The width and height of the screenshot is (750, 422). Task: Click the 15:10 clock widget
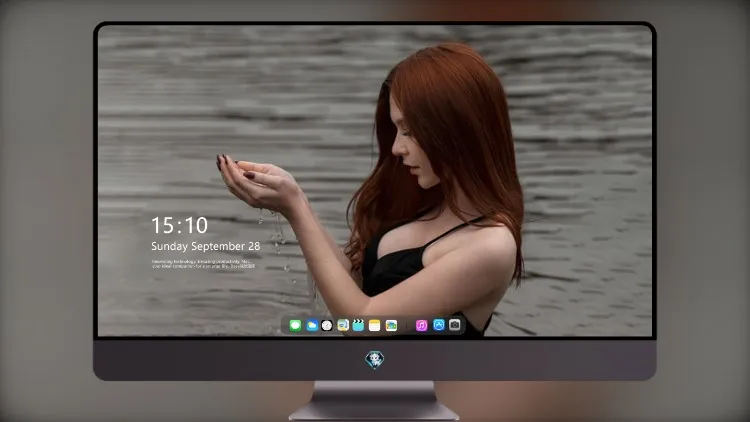(x=179, y=225)
